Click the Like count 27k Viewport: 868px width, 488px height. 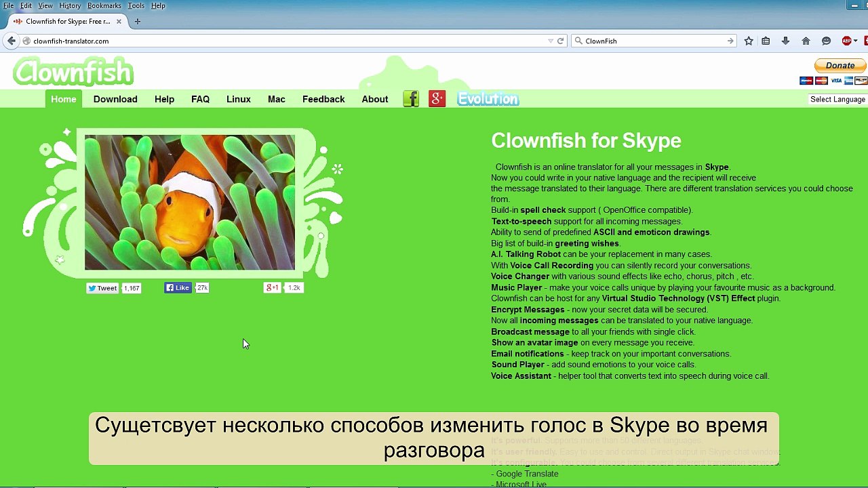[x=202, y=288]
